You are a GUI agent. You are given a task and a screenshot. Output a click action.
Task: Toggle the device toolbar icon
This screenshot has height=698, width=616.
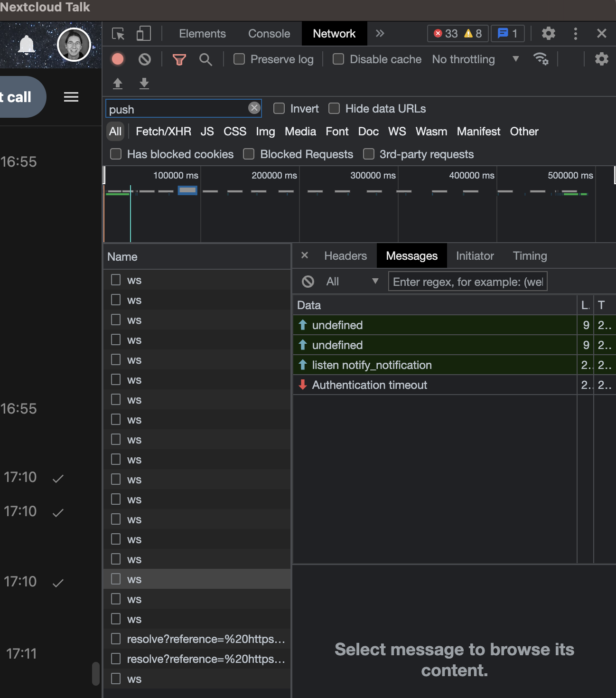[x=143, y=34]
